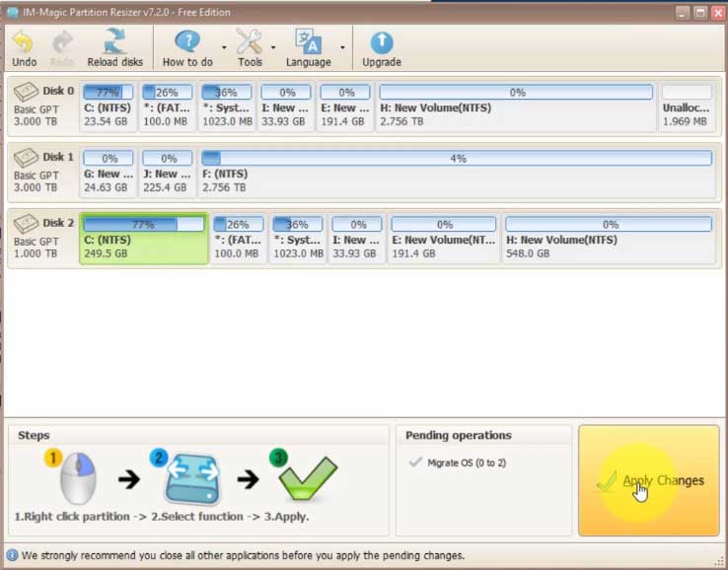Expand the How to do dropdown arrow
This screenshot has height=570, width=728.
click(224, 47)
